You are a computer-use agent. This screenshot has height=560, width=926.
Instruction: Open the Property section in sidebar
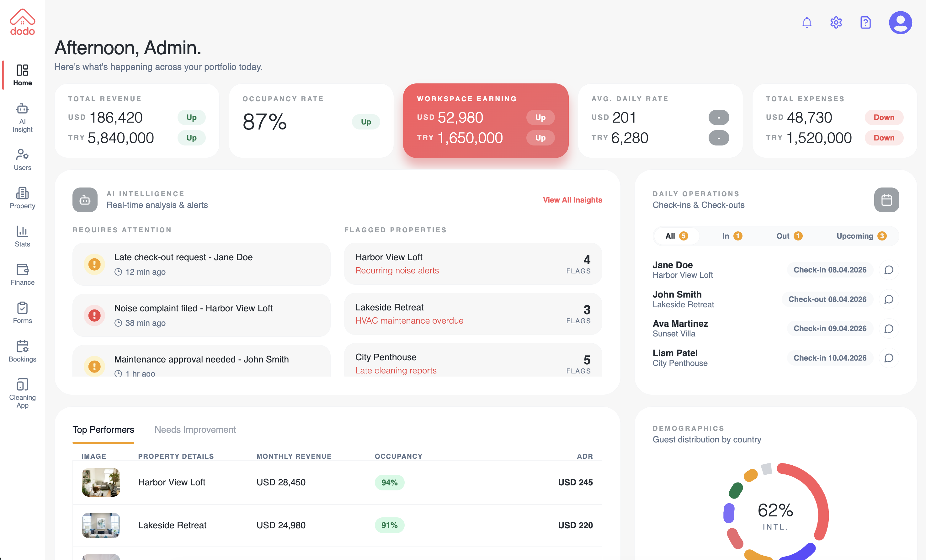click(22, 198)
